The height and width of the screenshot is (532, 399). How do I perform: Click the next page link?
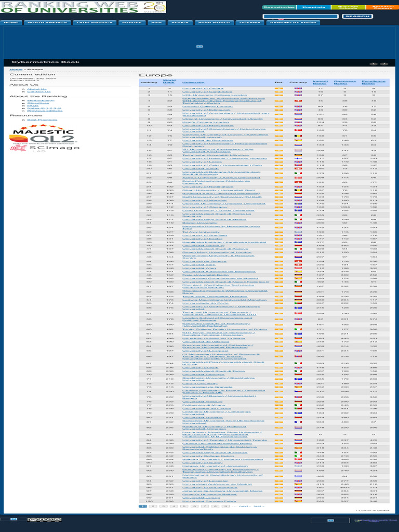[244, 506]
